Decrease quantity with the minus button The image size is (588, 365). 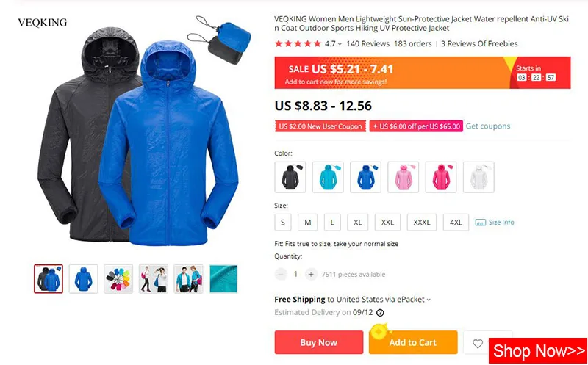(281, 275)
